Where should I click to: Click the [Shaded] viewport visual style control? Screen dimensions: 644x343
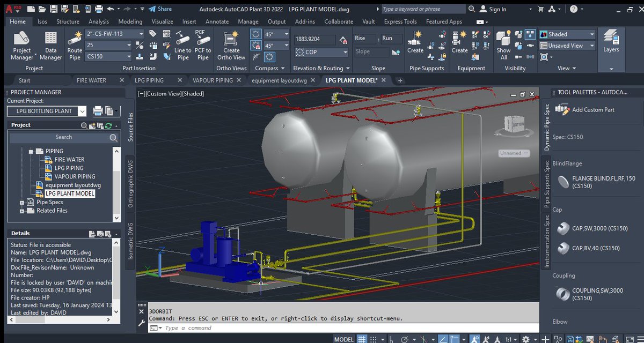193,94
